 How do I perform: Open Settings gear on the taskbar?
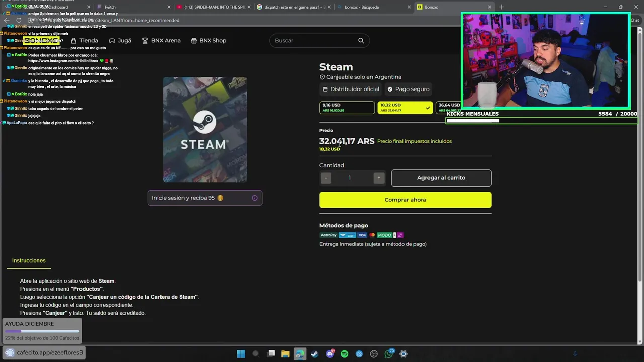(403, 354)
